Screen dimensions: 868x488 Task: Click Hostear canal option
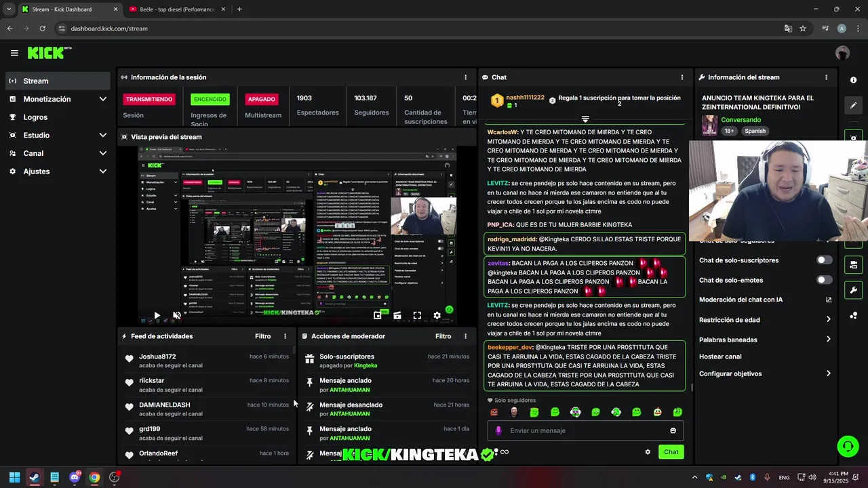click(x=720, y=357)
